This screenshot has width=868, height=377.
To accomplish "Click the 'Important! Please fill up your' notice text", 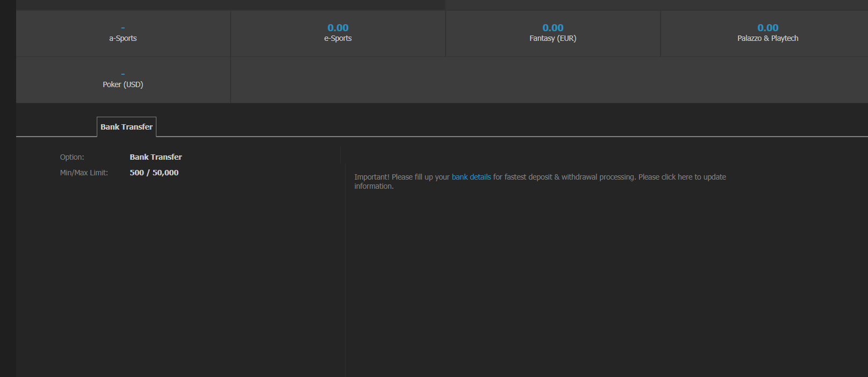I will (402, 177).
